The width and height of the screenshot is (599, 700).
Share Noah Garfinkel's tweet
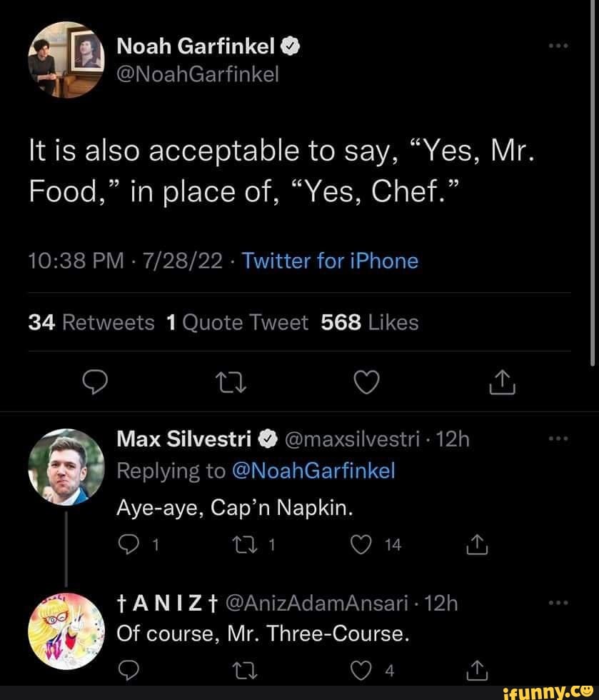click(501, 382)
